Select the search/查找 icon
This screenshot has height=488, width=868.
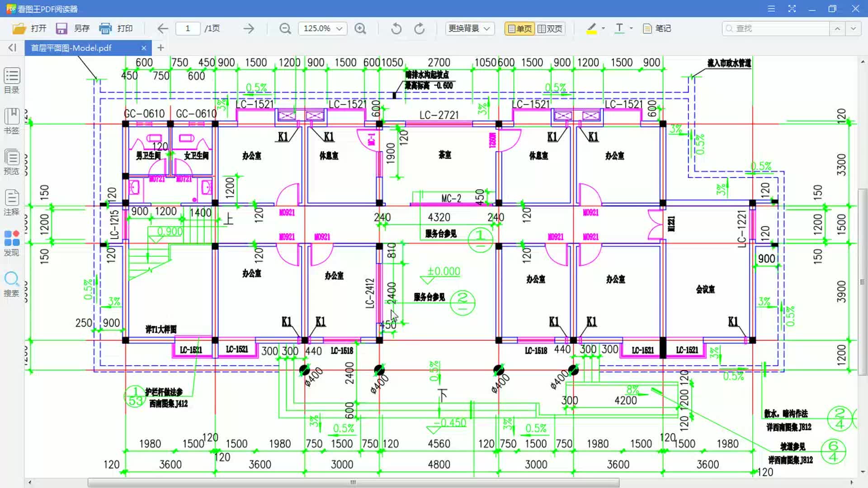[x=728, y=28]
